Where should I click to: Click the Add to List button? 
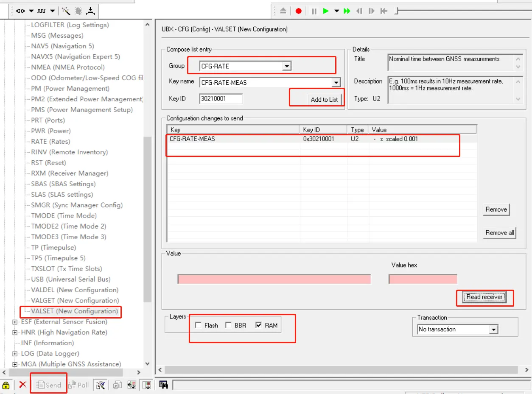324,99
